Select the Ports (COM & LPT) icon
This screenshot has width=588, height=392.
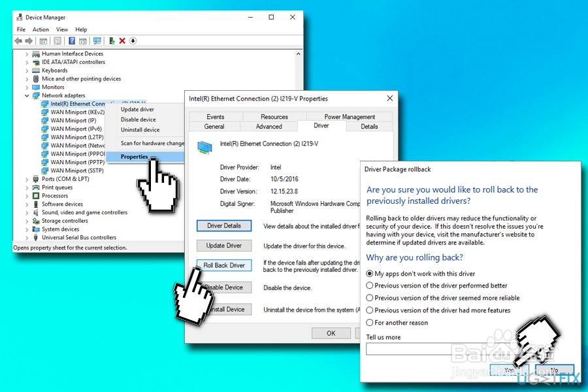36,179
